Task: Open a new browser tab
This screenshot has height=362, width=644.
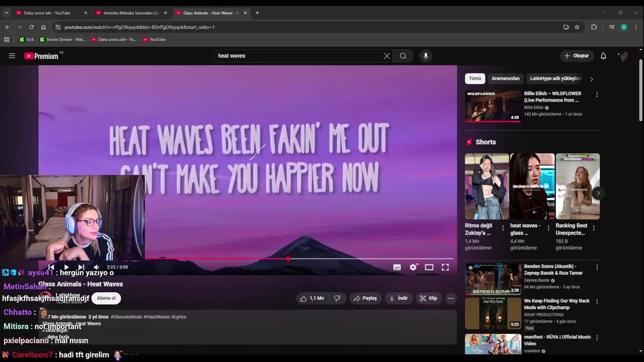Action: point(257,13)
